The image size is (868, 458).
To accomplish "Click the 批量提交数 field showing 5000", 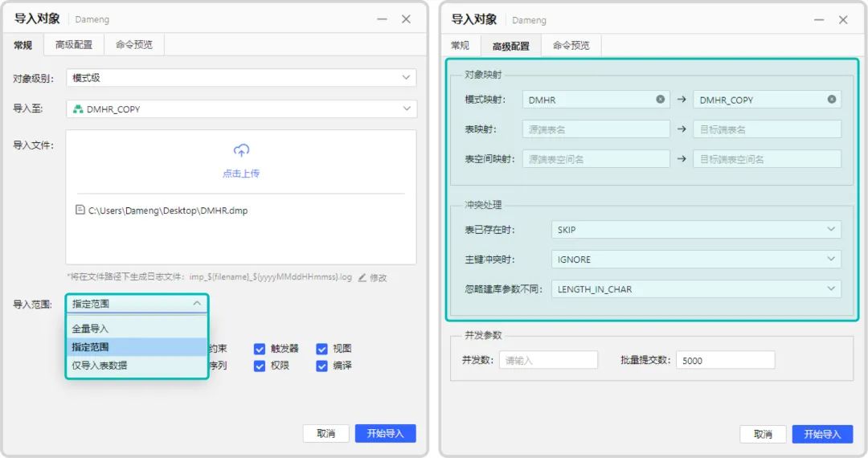I will [725, 360].
